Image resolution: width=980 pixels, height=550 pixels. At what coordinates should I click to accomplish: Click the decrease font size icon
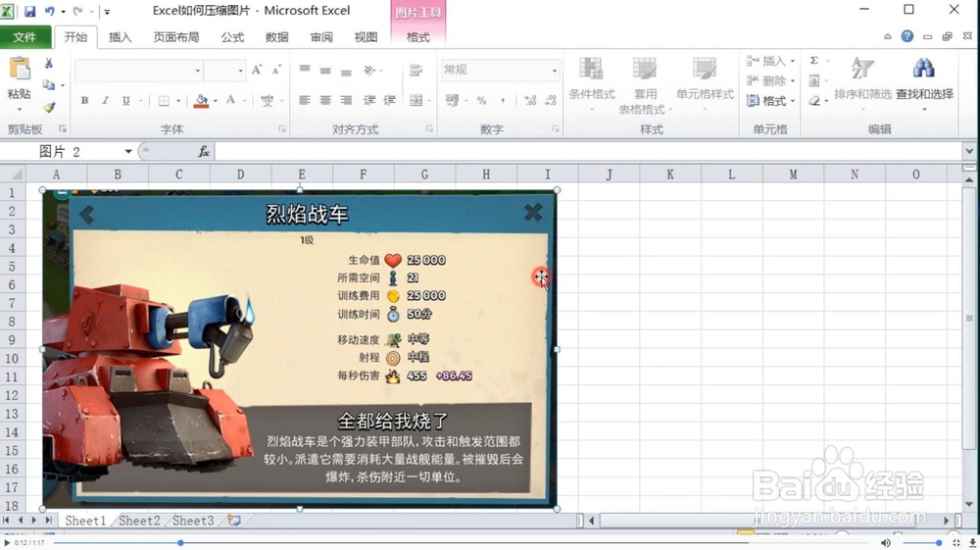tap(276, 70)
